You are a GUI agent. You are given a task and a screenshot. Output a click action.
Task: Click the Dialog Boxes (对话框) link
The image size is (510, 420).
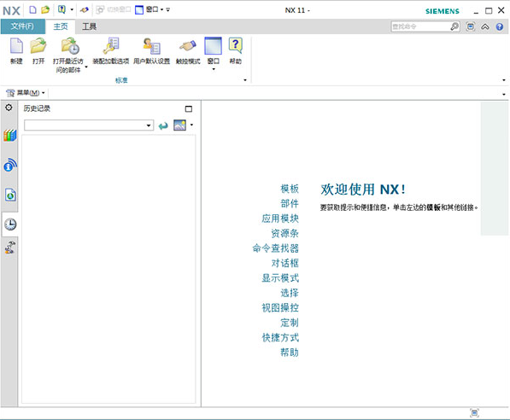(285, 263)
